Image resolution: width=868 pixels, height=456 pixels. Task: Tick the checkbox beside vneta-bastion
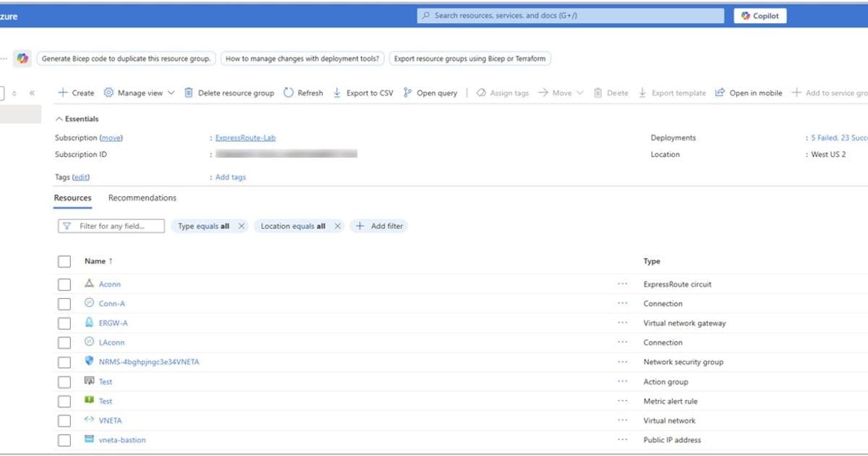pos(64,439)
